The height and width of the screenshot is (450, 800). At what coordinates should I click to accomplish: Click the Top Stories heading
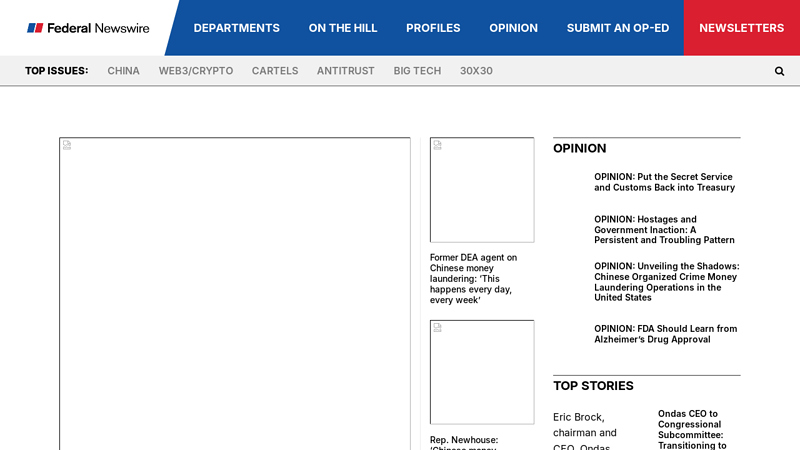coord(593,386)
